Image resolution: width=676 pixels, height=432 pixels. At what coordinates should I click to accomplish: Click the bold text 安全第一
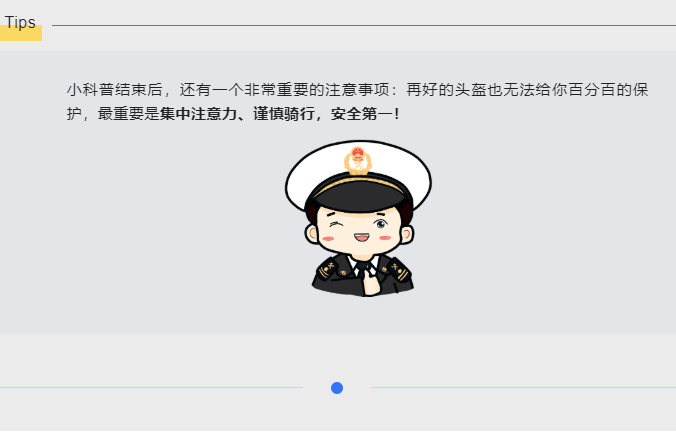coord(362,114)
